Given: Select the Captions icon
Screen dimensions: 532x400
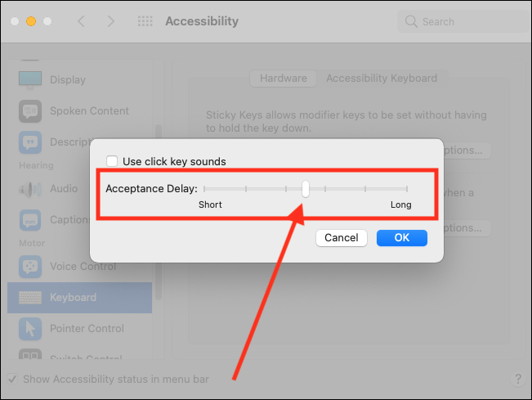Looking at the screenshot, I should (30, 220).
